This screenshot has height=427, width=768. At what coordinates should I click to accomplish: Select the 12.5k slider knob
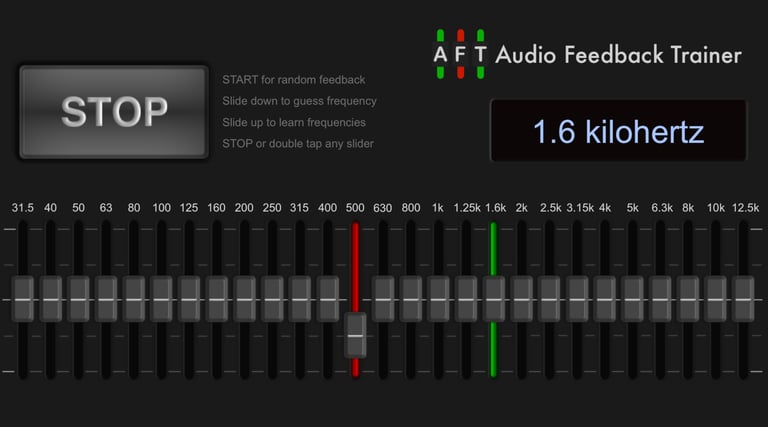pyautogui.click(x=744, y=299)
